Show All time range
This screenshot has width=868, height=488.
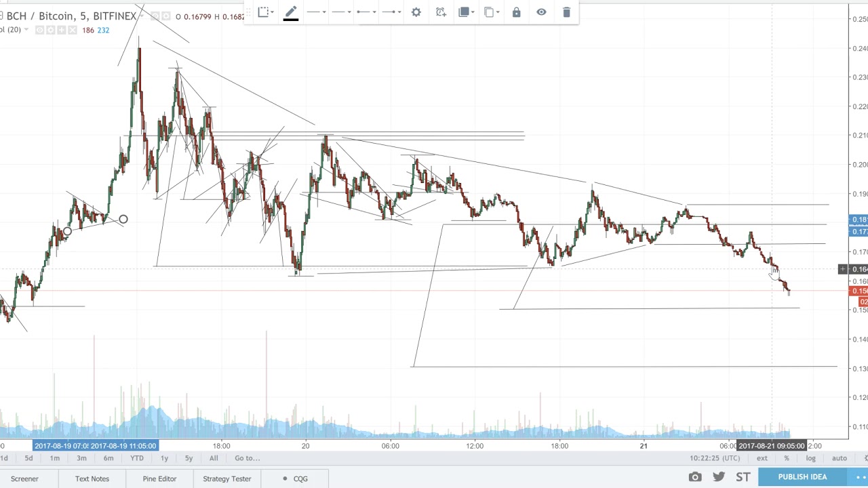click(214, 458)
